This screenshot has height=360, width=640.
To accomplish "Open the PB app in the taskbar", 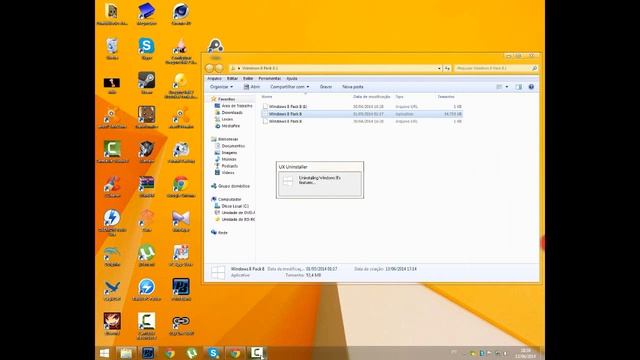I will 148,353.
